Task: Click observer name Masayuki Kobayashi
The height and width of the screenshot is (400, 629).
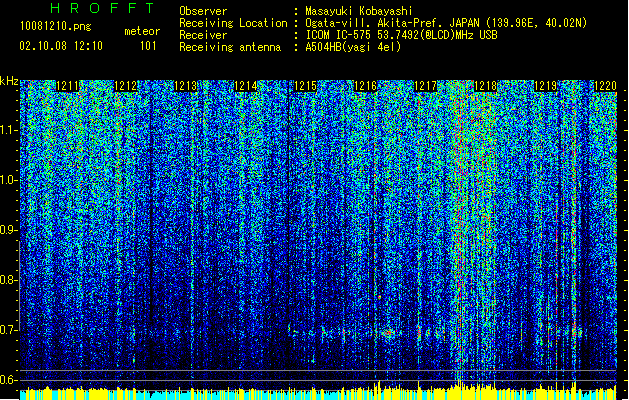Action: coord(359,11)
